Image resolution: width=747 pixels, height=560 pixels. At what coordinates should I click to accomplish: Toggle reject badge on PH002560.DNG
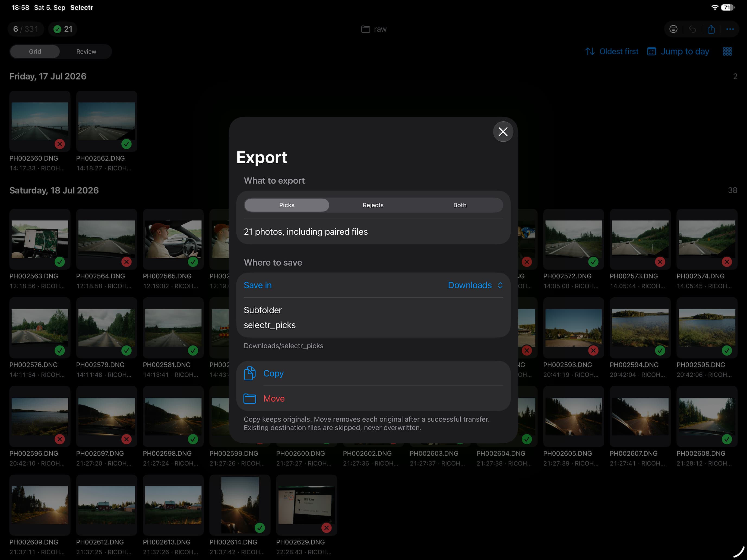tap(60, 144)
